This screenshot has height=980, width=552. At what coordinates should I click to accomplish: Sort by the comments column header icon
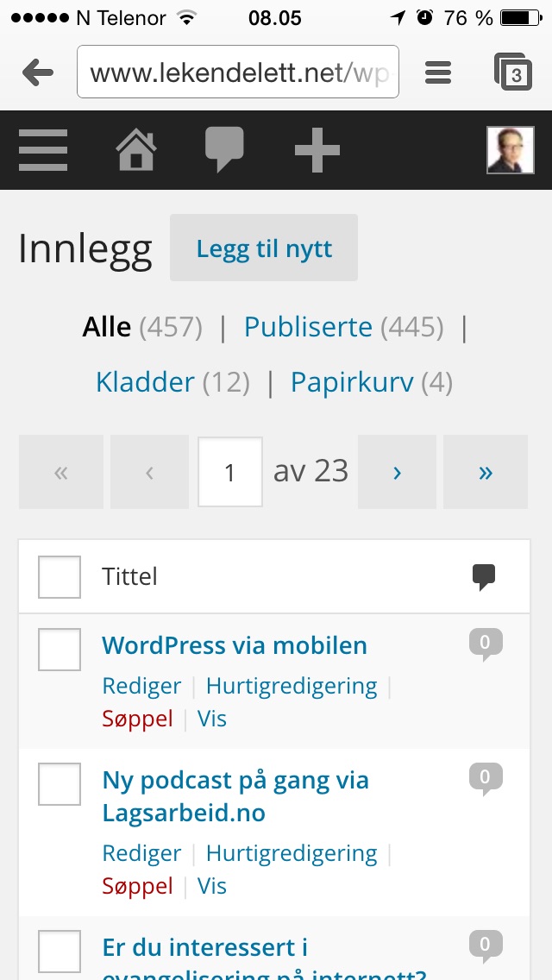[x=484, y=577]
